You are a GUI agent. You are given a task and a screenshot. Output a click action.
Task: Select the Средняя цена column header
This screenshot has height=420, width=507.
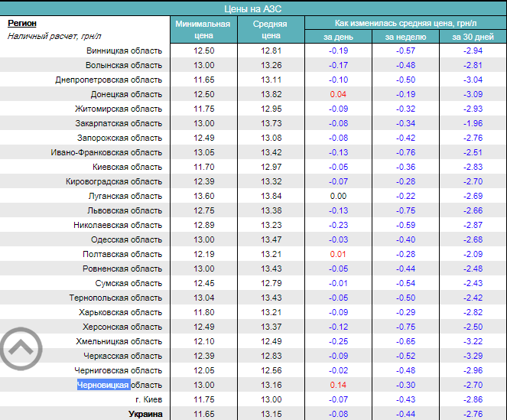(x=270, y=29)
